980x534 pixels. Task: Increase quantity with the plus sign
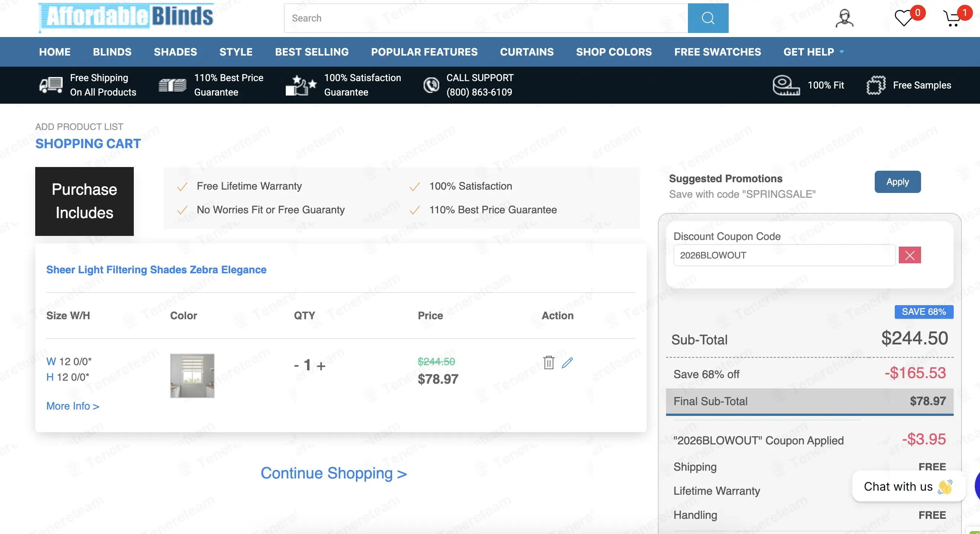click(321, 366)
